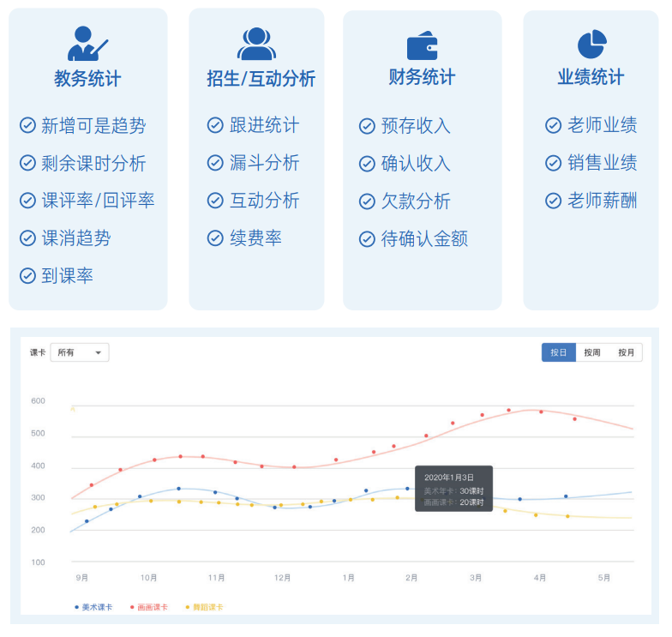Toggle 舞蹈课卡 legend series
The height and width of the screenshot is (637, 672).
[204, 607]
